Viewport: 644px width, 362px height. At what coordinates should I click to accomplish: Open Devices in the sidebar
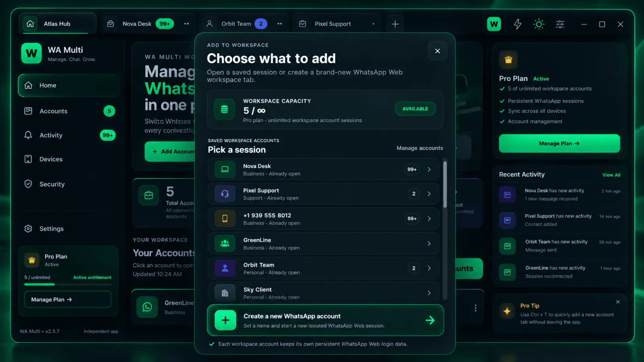point(69,159)
